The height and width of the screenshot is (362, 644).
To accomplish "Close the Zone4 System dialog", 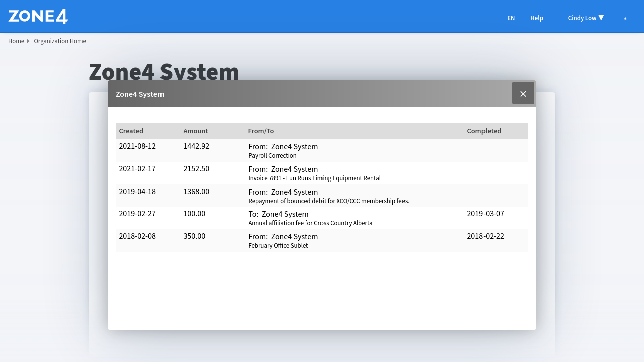I will click(x=523, y=94).
